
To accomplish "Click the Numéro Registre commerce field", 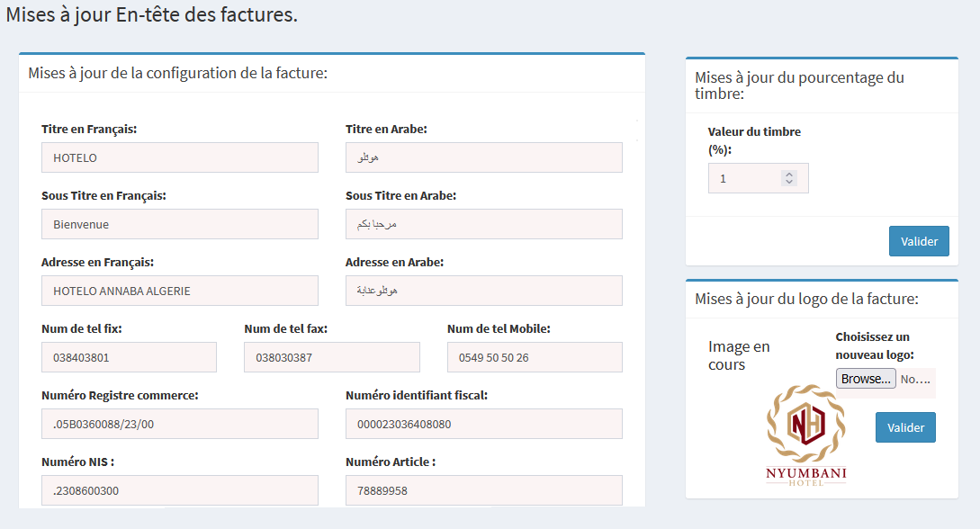I will coord(179,424).
